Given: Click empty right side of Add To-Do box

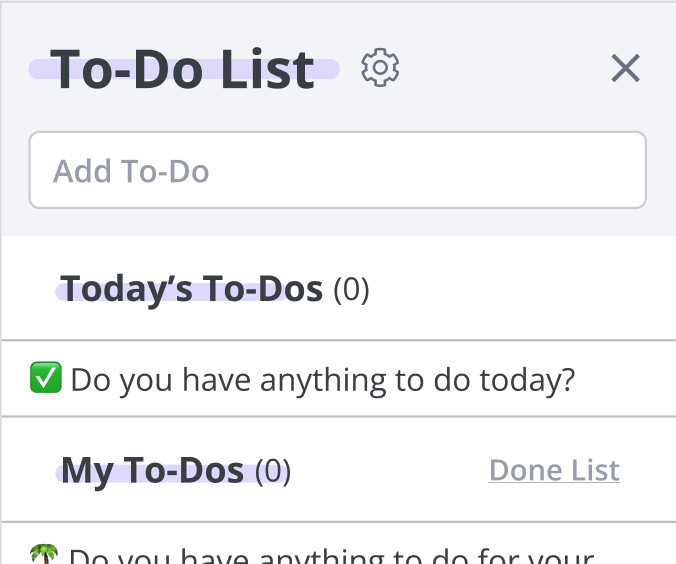Looking at the screenshot, I should point(431,170).
